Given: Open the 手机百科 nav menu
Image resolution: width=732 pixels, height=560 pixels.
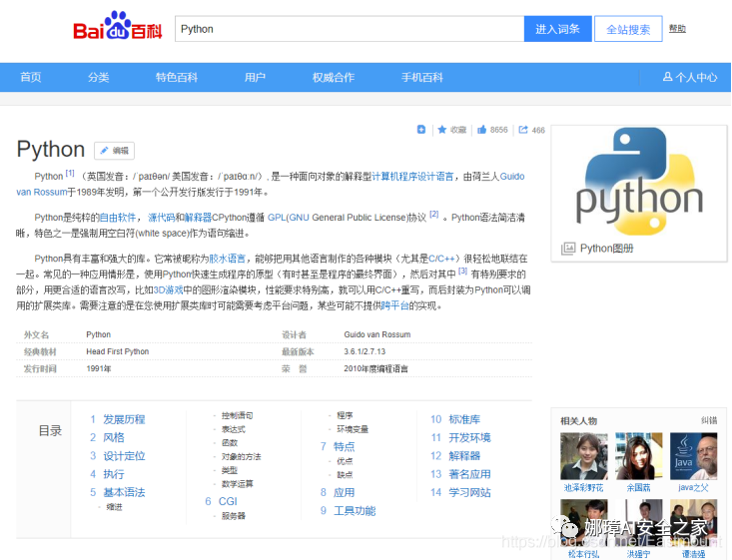Looking at the screenshot, I should point(422,77).
